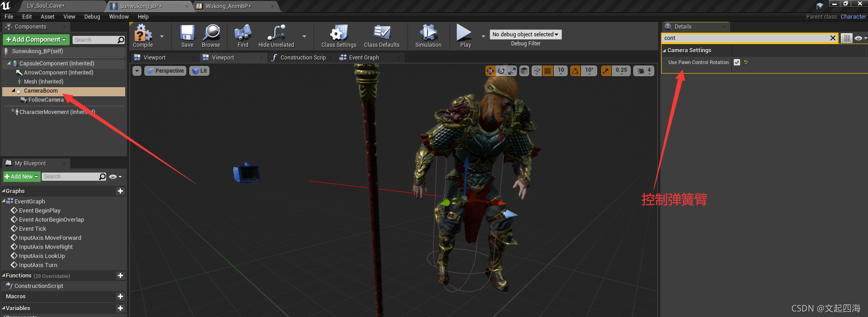The height and width of the screenshot is (317, 868).
Task: Switch to the Wukong_AnimBP tab
Action: (x=235, y=6)
